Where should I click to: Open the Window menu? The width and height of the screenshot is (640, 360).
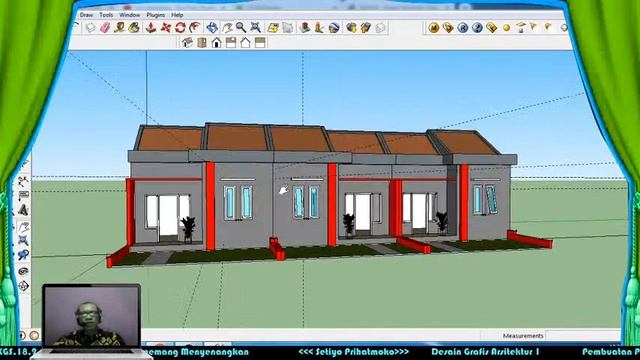[129, 15]
